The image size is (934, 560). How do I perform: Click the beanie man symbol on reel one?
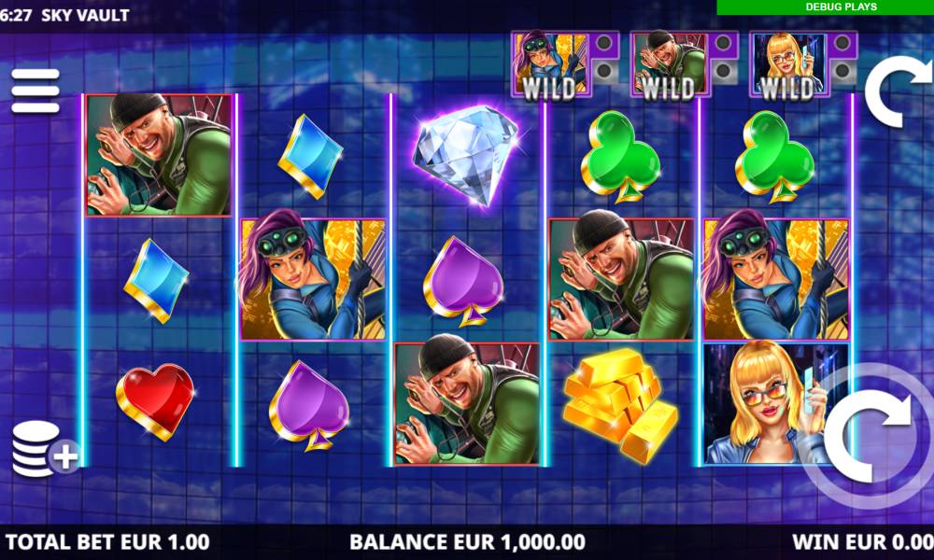click(x=159, y=155)
